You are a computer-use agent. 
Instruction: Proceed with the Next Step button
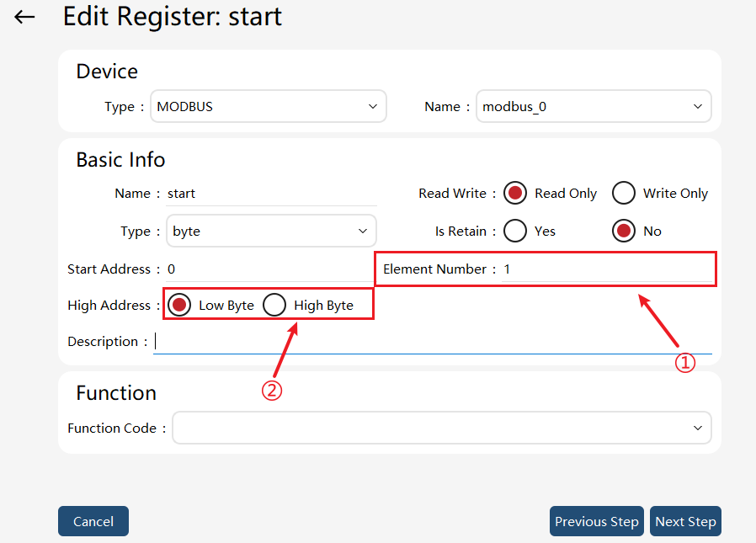click(685, 521)
